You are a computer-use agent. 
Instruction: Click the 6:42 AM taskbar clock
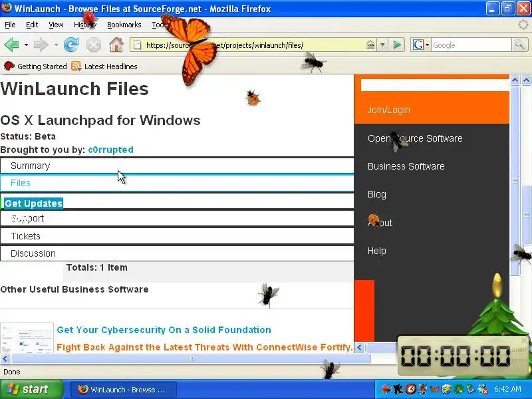click(x=507, y=389)
